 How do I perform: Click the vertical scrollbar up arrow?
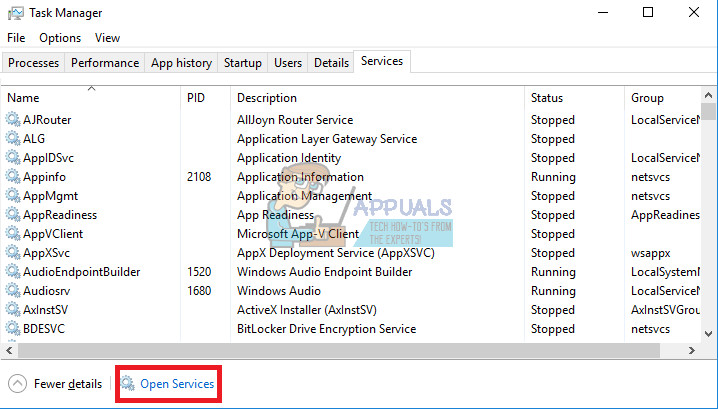coord(708,95)
